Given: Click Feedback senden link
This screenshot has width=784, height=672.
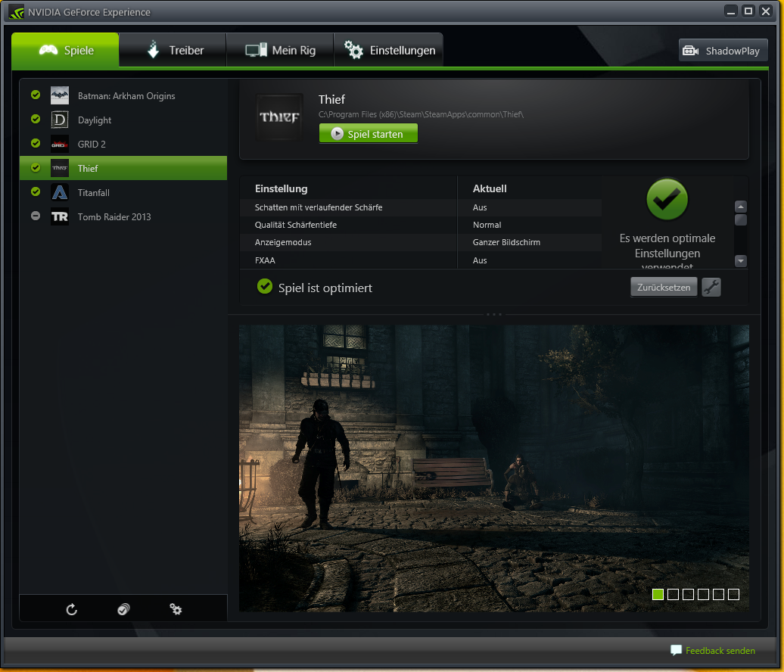Looking at the screenshot, I should [x=720, y=651].
